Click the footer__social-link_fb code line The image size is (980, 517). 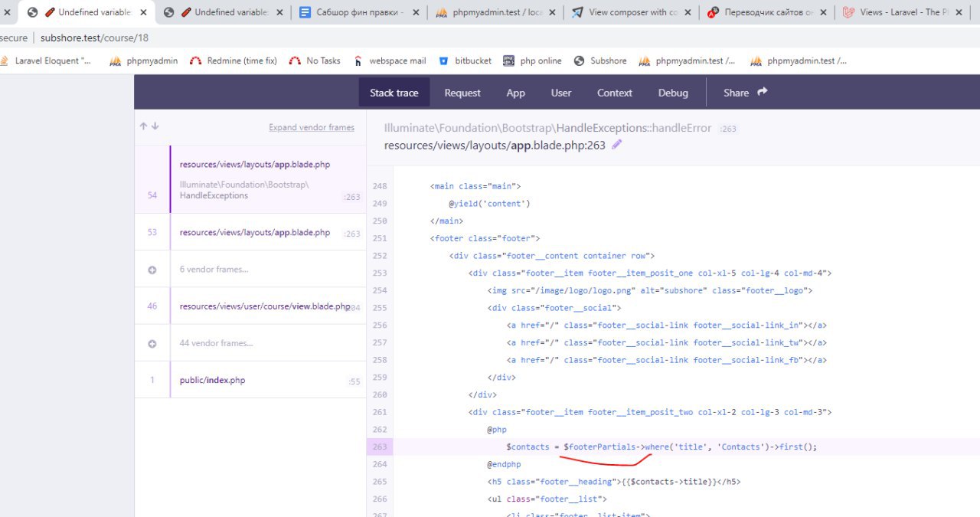(666, 360)
